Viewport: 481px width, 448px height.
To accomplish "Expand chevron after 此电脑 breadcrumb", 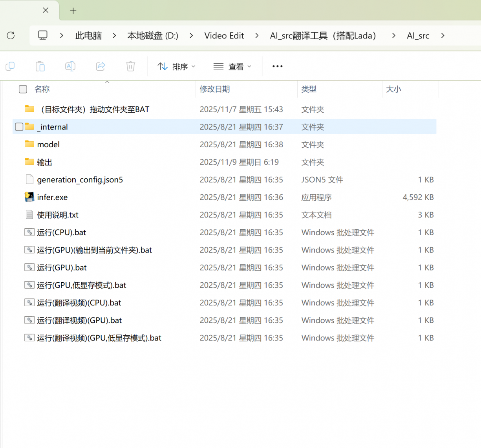I will coord(114,36).
